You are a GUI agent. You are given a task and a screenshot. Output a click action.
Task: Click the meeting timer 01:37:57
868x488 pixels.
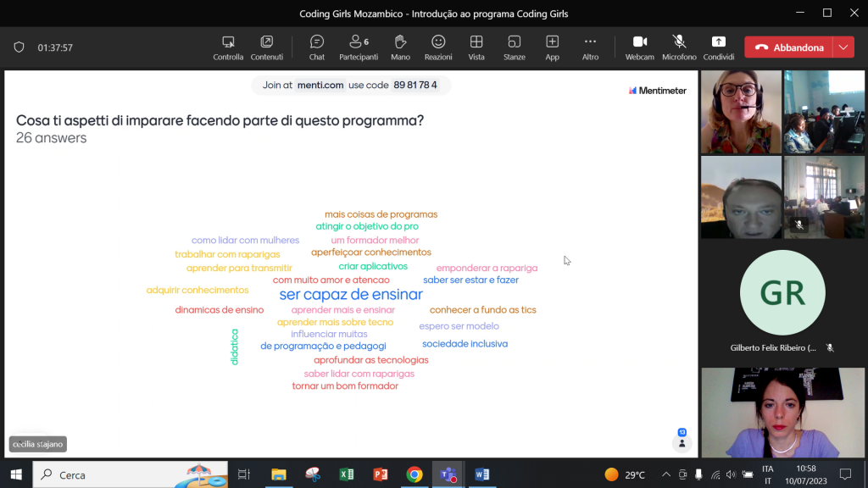(x=55, y=47)
